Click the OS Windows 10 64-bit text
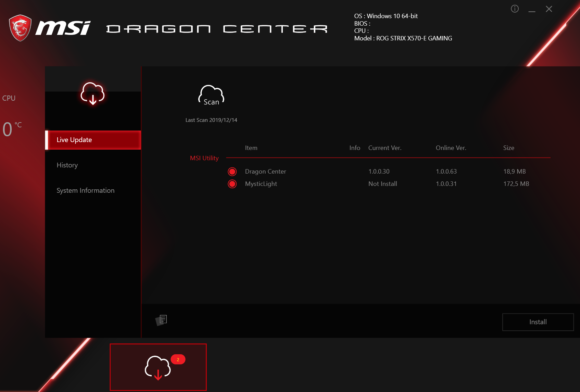This screenshot has height=392, width=580. click(x=386, y=16)
